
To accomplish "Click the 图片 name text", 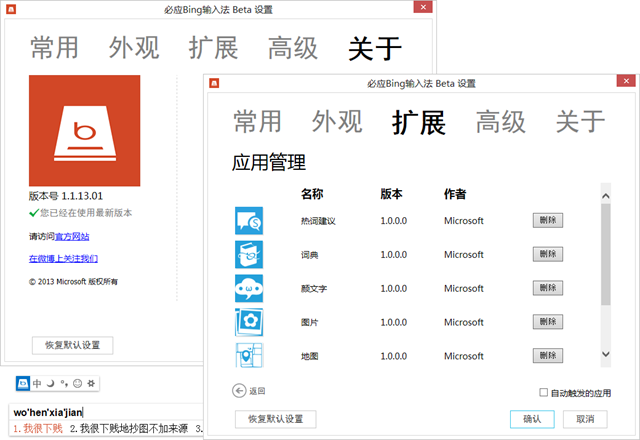I will pyautogui.click(x=310, y=322).
